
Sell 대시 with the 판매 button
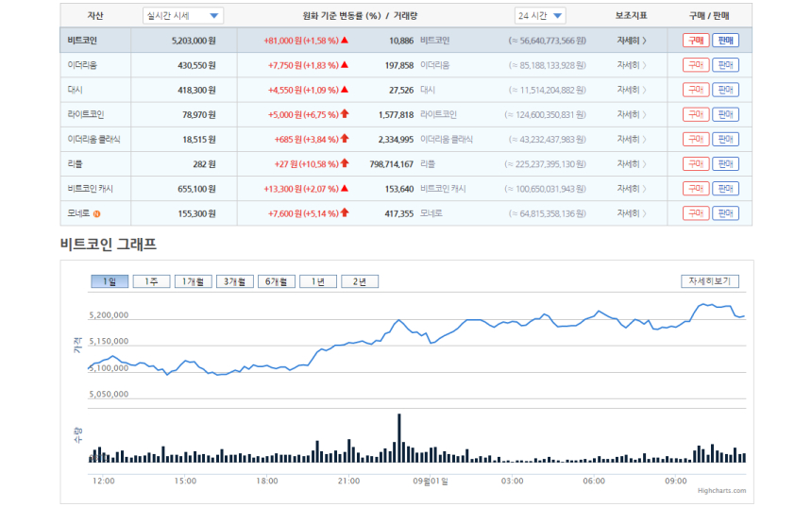click(725, 90)
